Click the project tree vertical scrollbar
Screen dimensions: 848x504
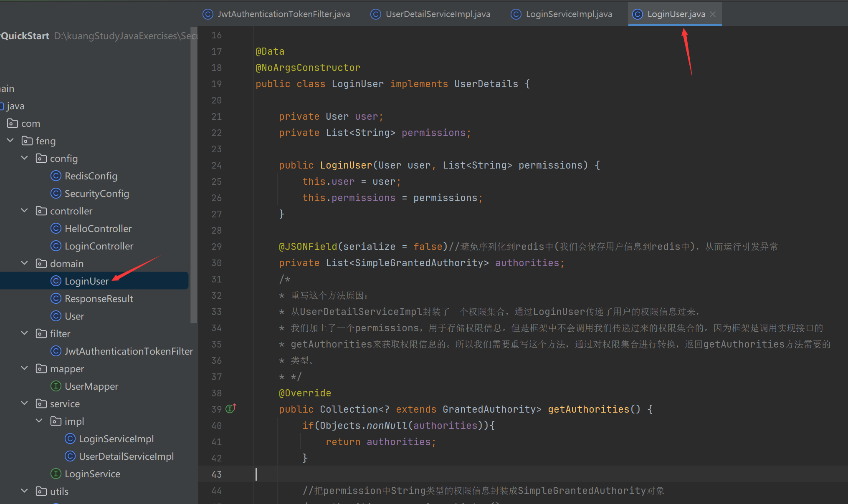[x=193, y=175]
